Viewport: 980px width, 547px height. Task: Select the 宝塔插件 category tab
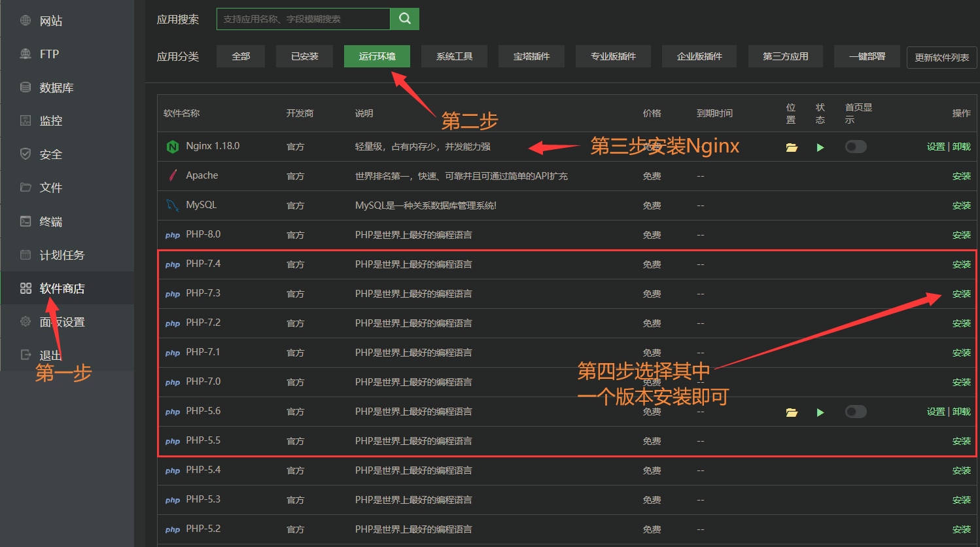click(x=531, y=56)
